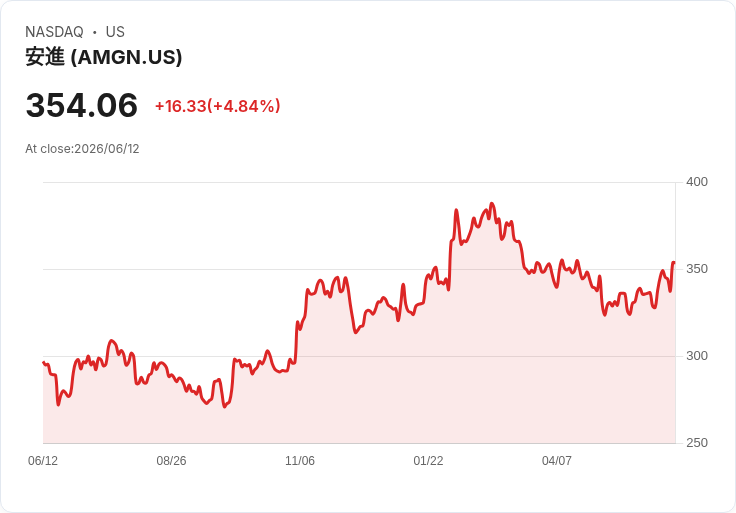Click the At close 2026/06/12 text
Image resolution: width=736 pixels, height=513 pixels.
pos(82,149)
